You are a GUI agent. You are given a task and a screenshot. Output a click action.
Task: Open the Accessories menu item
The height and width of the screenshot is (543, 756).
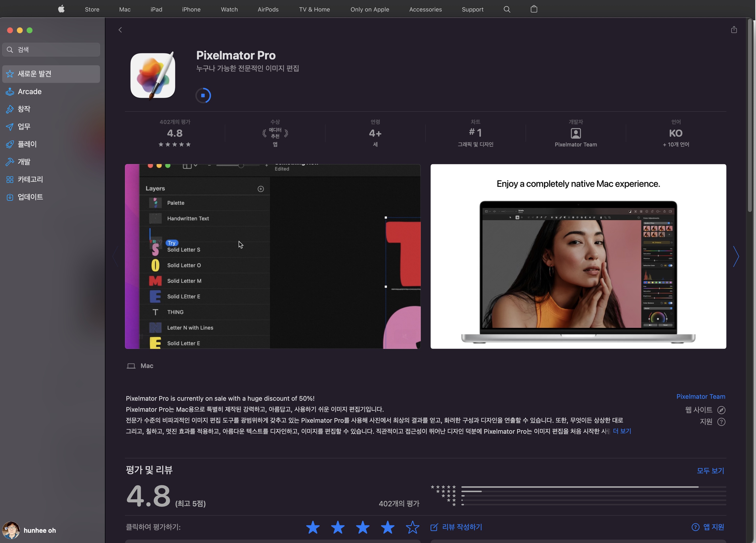[425, 9]
